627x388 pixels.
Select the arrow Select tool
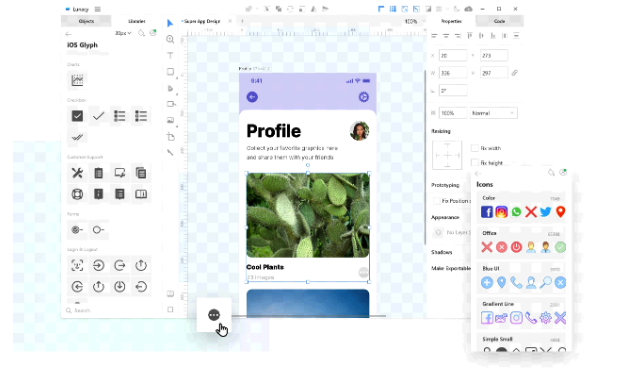pyautogui.click(x=170, y=23)
